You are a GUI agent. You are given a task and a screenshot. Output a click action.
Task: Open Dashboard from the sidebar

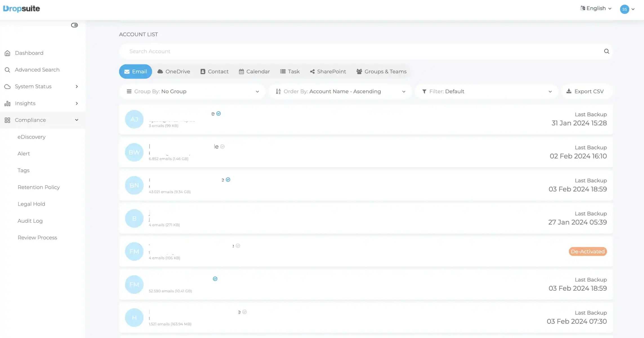coord(29,53)
